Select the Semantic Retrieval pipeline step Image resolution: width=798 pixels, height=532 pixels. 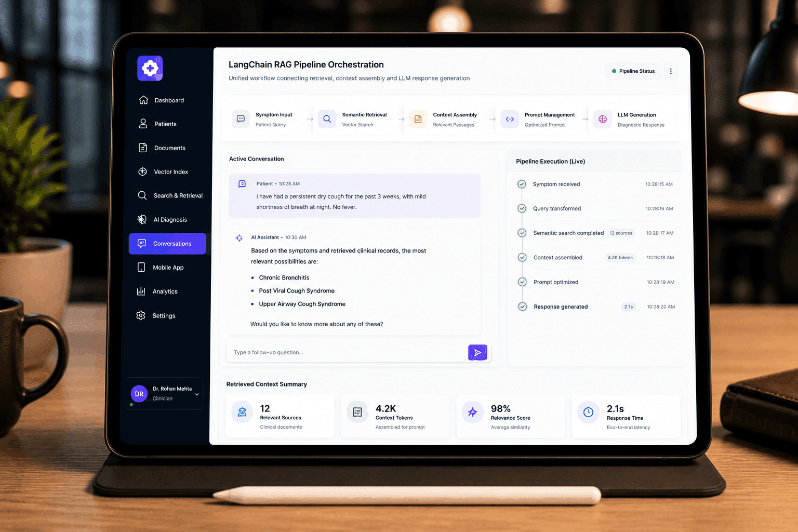(354, 119)
